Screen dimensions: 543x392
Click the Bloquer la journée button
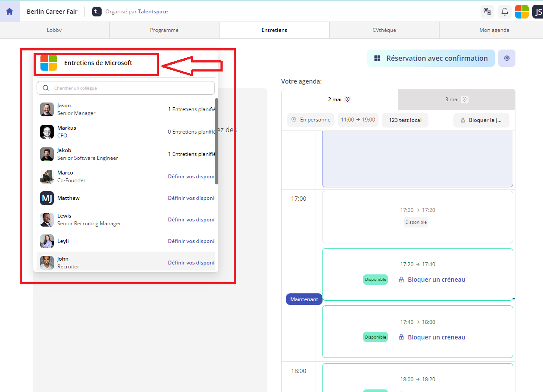pos(481,120)
